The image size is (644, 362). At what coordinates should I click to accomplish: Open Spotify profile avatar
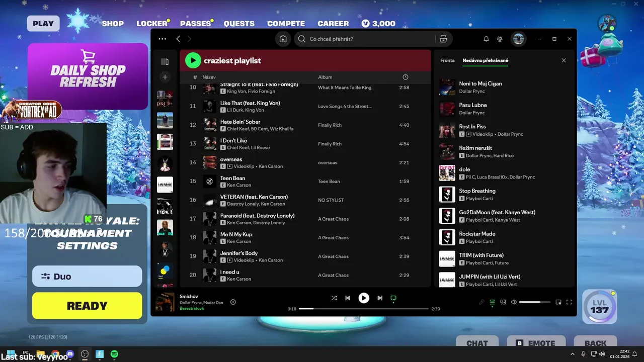518,39
